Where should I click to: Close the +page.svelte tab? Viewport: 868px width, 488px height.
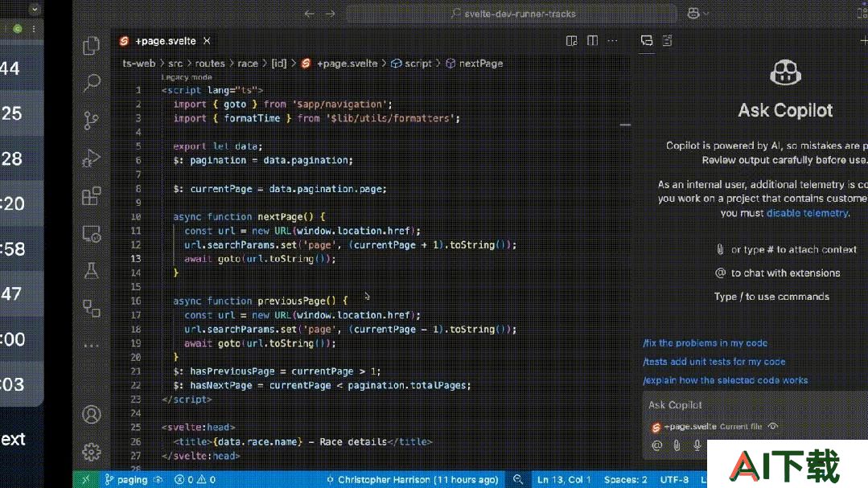[207, 41]
